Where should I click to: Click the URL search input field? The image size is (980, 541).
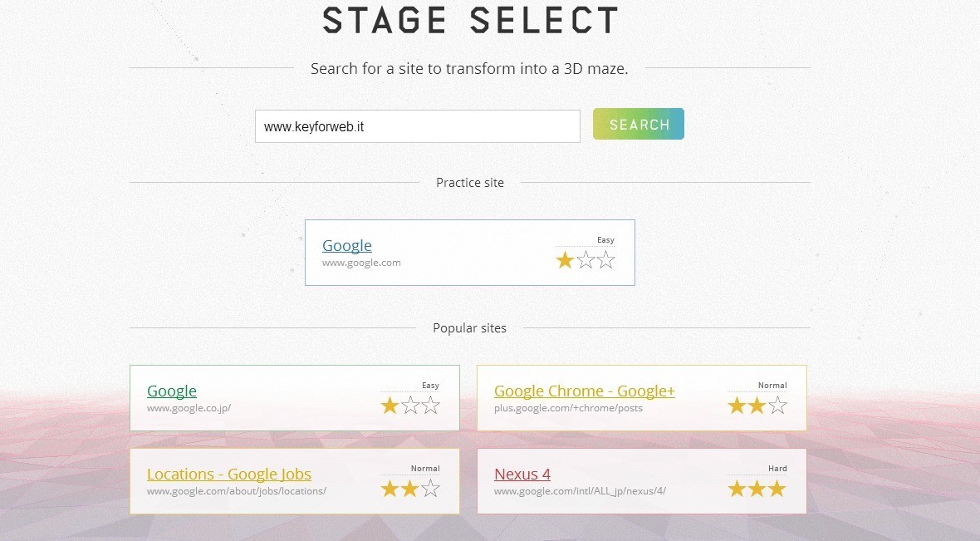[417, 126]
